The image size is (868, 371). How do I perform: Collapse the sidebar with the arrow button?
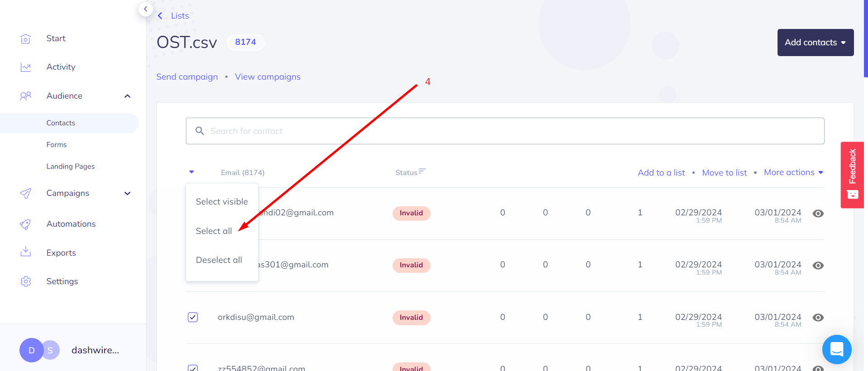click(146, 9)
